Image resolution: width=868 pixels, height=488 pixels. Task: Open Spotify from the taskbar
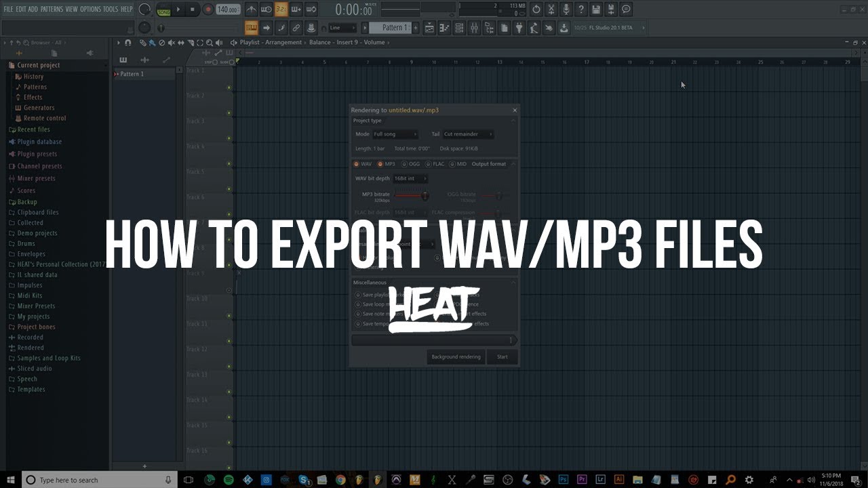click(229, 480)
